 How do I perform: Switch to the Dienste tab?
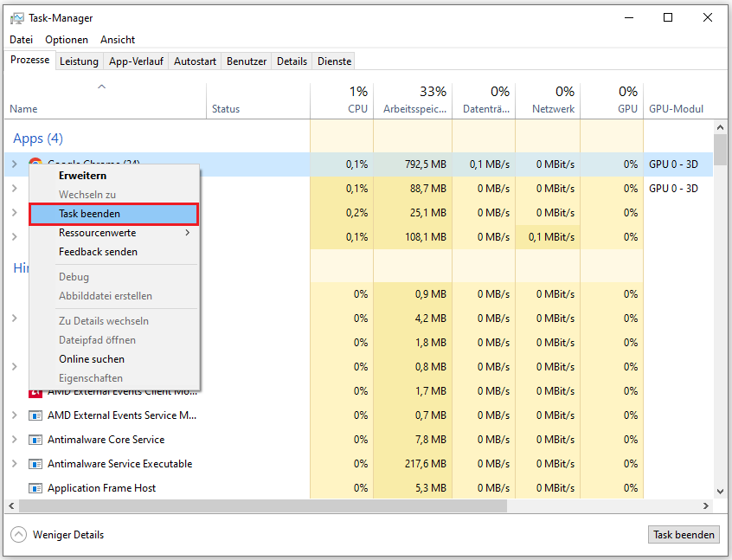pos(334,61)
